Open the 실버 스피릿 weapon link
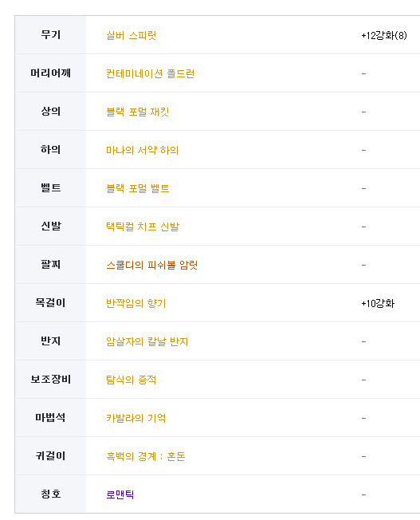Screen dimensions: 420x520 pos(131,35)
